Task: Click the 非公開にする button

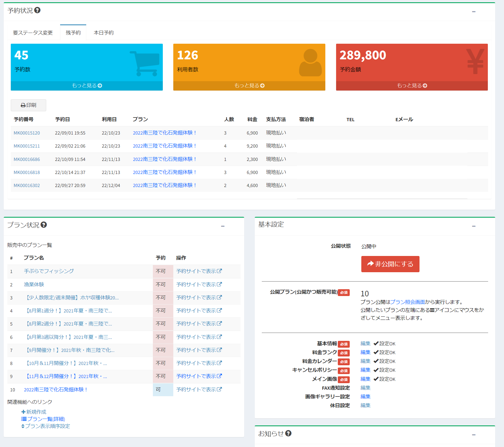Action: (x=390, y=264)
